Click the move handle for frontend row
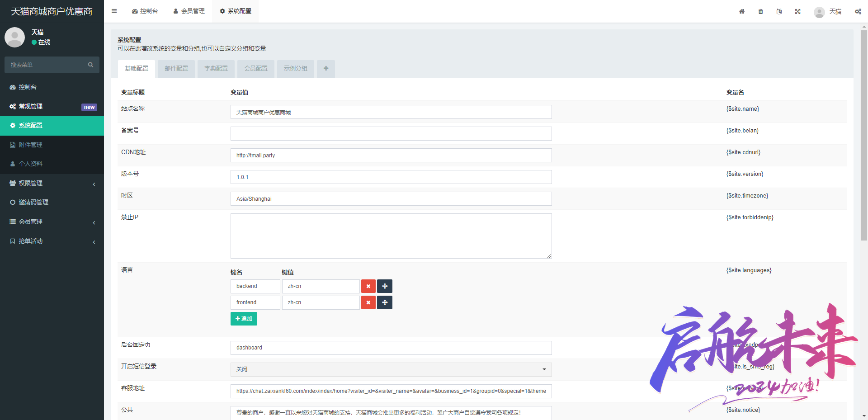This screenshot has width=868, height=420. click(385, 302)
